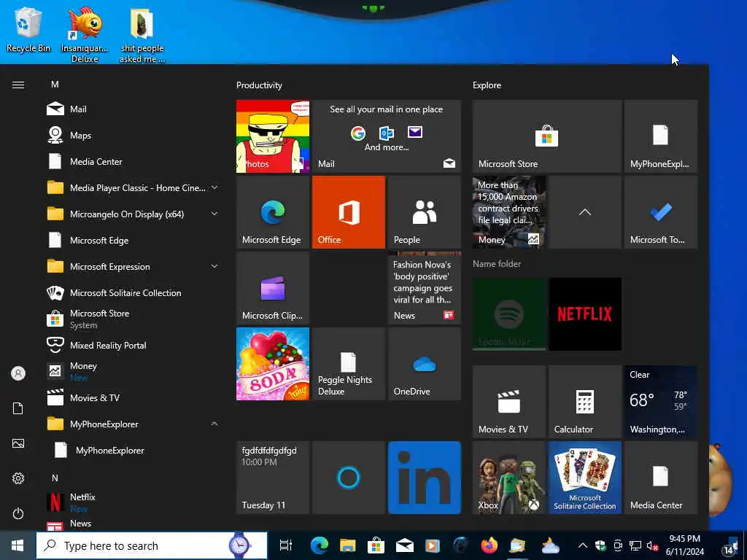
Task: Open the MyPhoneExplorer tile
Action: [661, 136]
